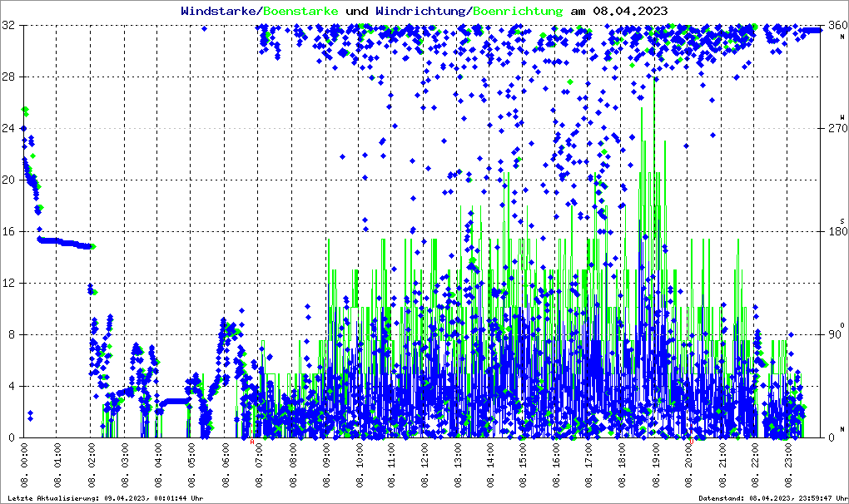Click the left axis value 12
Screen dimensions: 849x504
[x=8, y=283]
